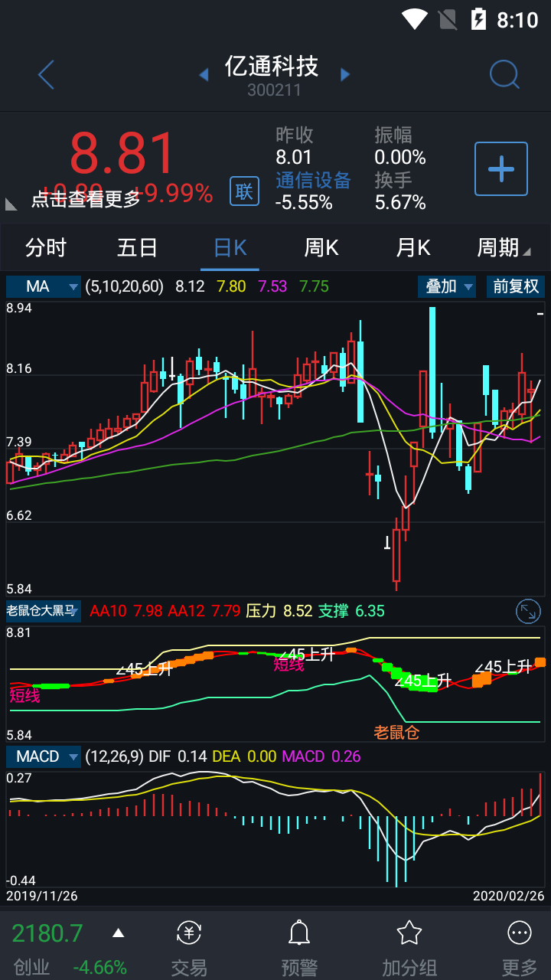Tap MA60 value 7.75
This screenshot has height=980, width=551.
pos(314,286)
